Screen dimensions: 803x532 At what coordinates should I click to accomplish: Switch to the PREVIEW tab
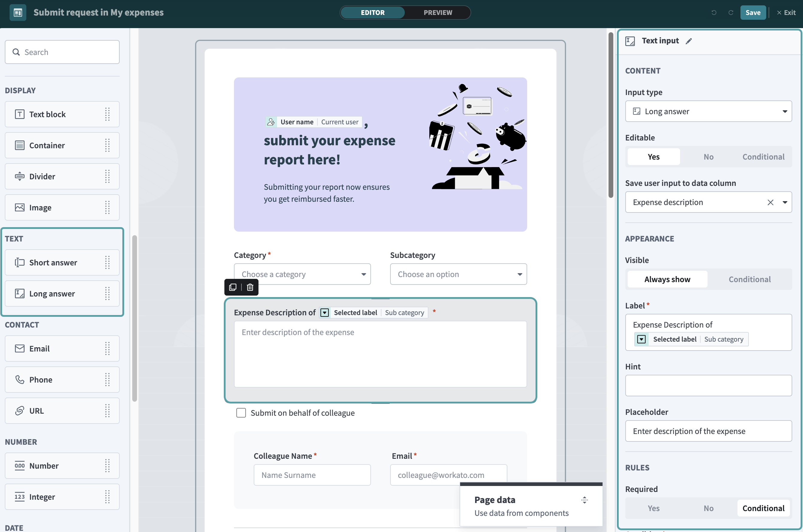(x=438, y=13)
